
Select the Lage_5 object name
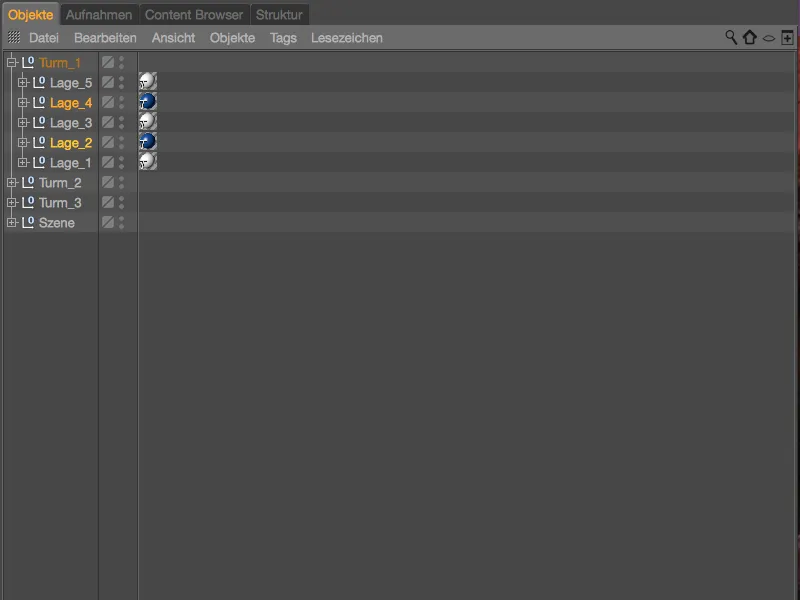71,83
